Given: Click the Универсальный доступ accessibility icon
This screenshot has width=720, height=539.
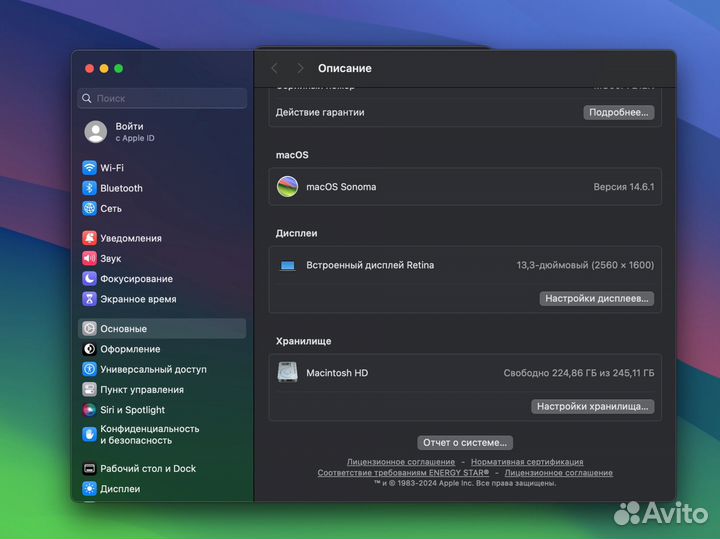Looking at the screenshot, I should (x=89, y=369).
